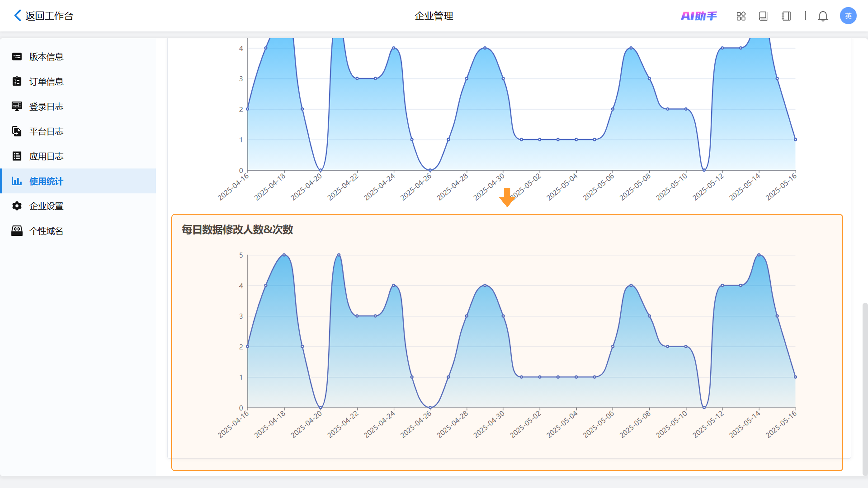Open notifications bell icon
Image resolution: width=868 pixels, height=488 pixels.
click(823, 16)
